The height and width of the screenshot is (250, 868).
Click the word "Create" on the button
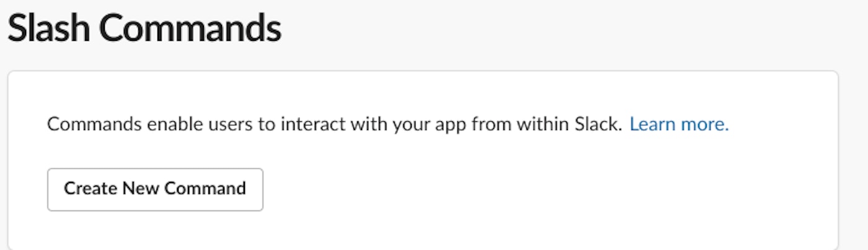click(x=91, y=189)
